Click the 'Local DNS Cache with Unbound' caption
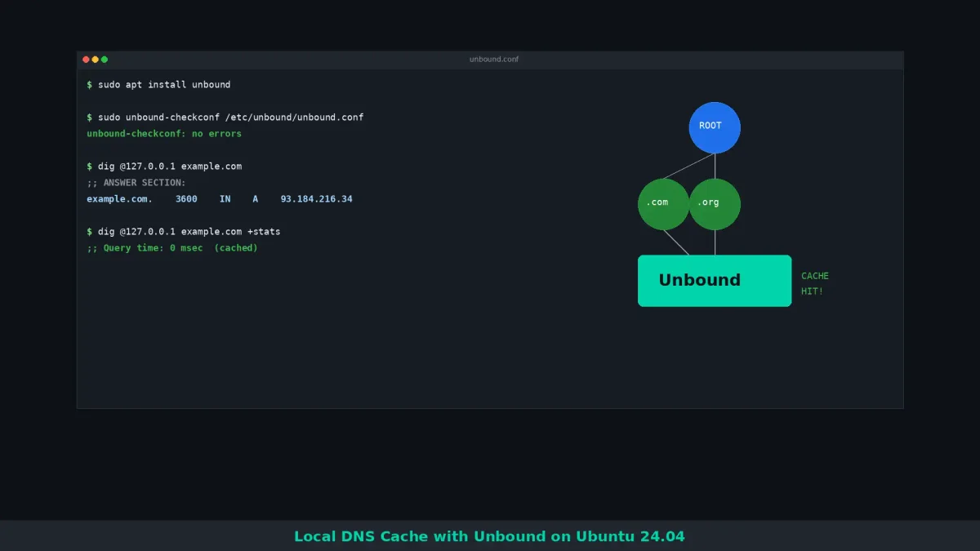 pos(489,536)
